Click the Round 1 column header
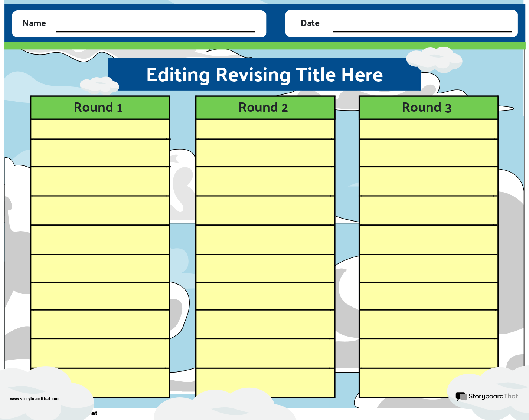This screenshot has height=420, width=529. [99, 108]
